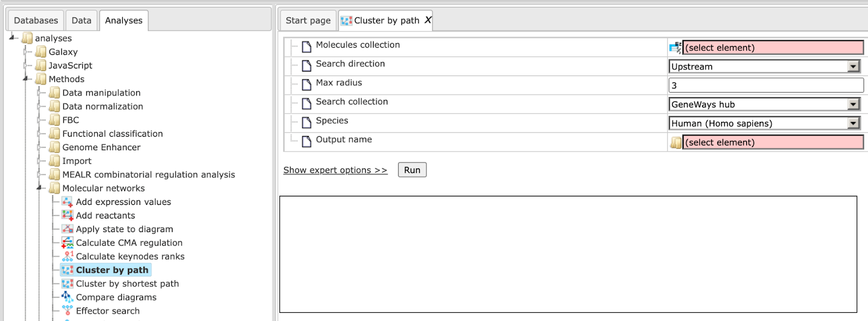
Task: Expand the Galaxy folder node
Action: 25,52
